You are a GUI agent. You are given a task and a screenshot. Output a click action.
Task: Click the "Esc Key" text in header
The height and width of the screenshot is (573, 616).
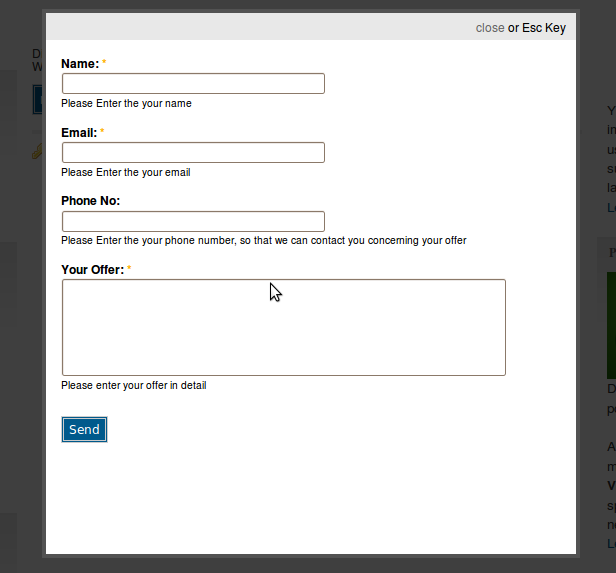[x=543, y=28]
